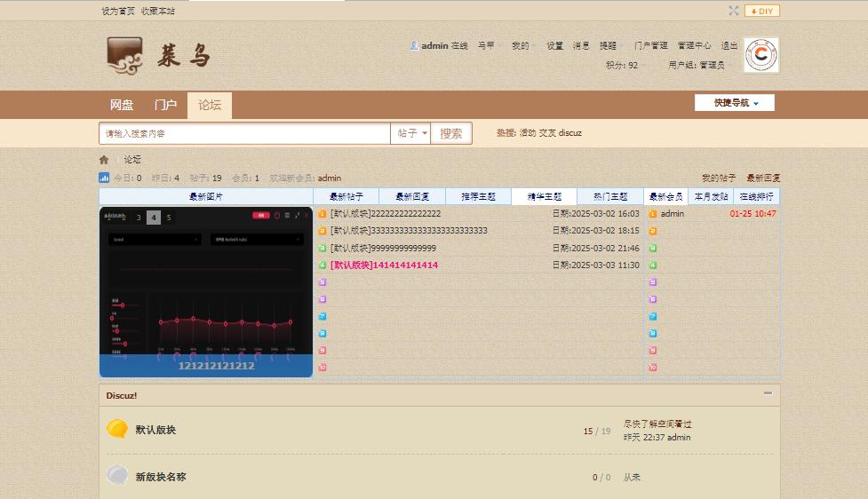
Task: Select the 热门主题 tab
Action: coord(610,196)
